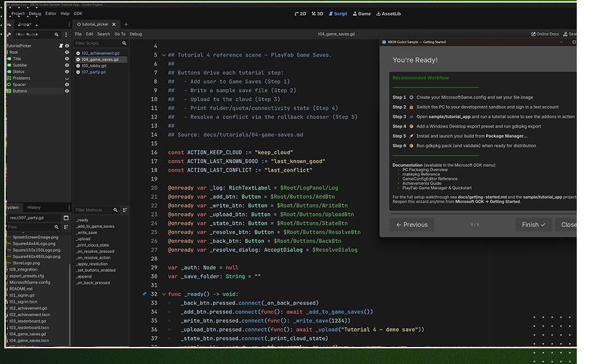This screenshot has height=364, width=602.
Task: Open script attached to TutorialPicker node
Action: tap(61, 45)
